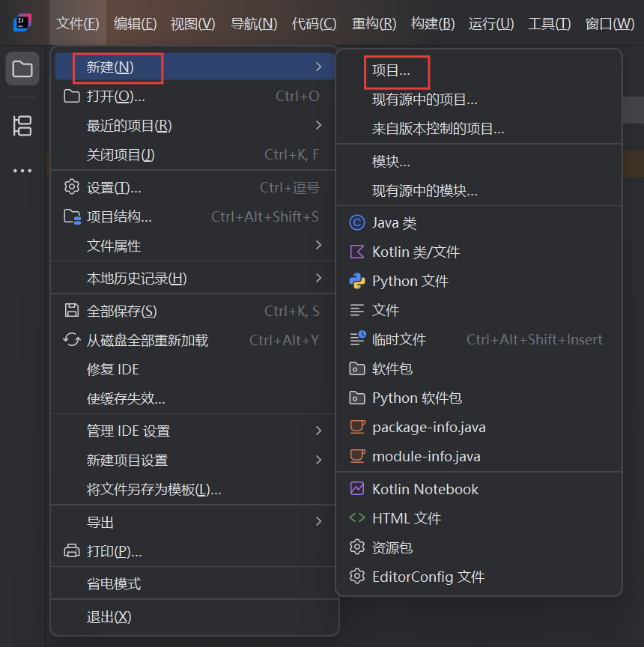Click the gear icon next to 设置(T)...
The width and height of the screenshot is (644, 647).
point(72,187)
